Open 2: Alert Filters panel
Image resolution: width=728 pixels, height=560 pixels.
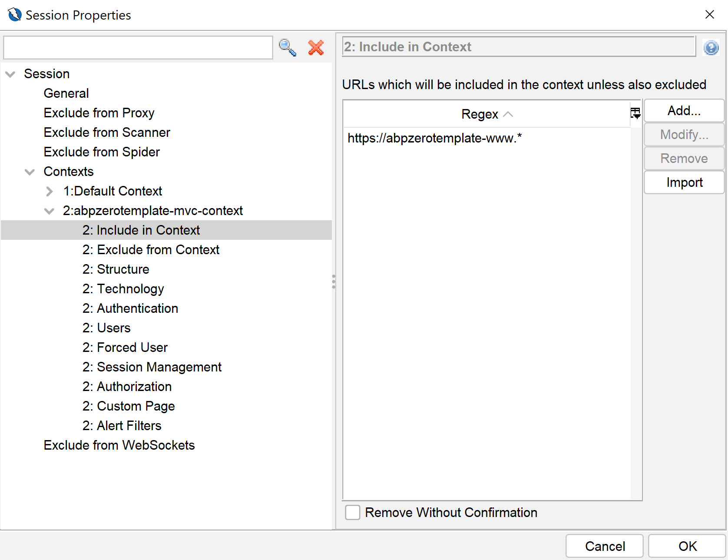point(122,426)
